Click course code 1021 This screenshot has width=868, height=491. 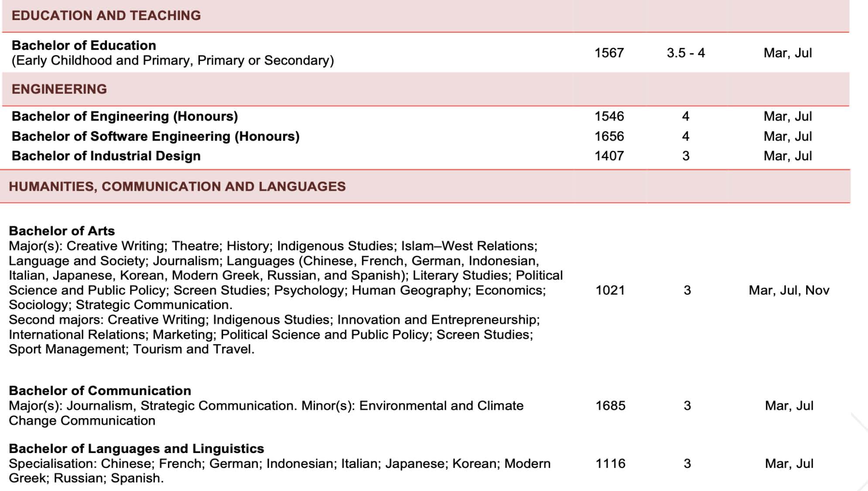click(610, 290)
